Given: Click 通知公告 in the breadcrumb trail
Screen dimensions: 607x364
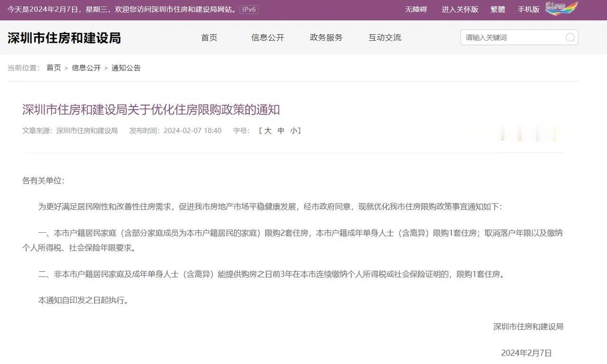Looking at the screenshot, I should (x=126, y=68).
